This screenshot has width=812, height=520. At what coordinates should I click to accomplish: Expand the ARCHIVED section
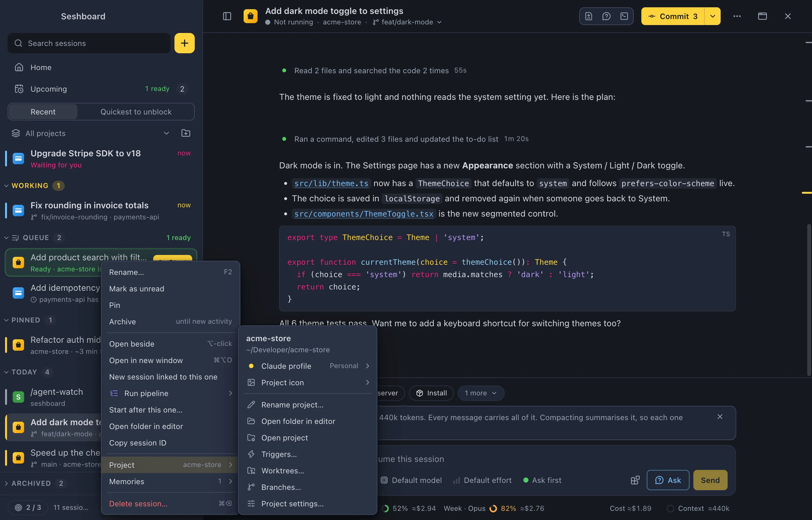pos(6,483)
